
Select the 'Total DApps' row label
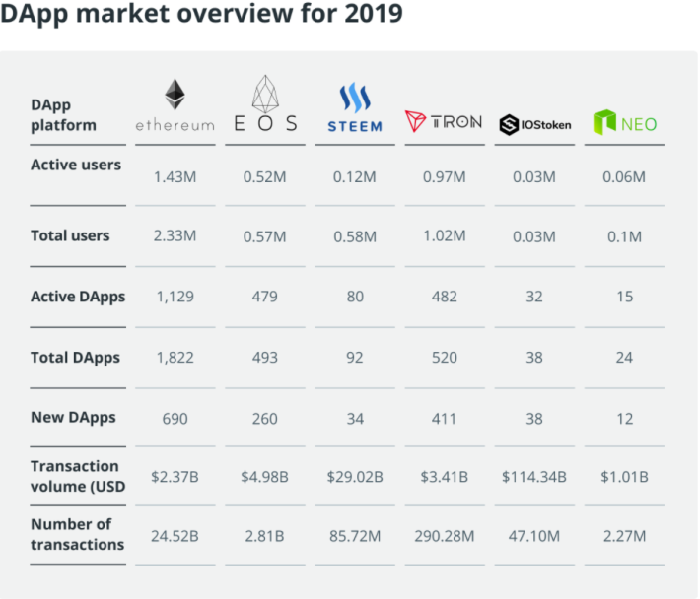click(76, 358)
